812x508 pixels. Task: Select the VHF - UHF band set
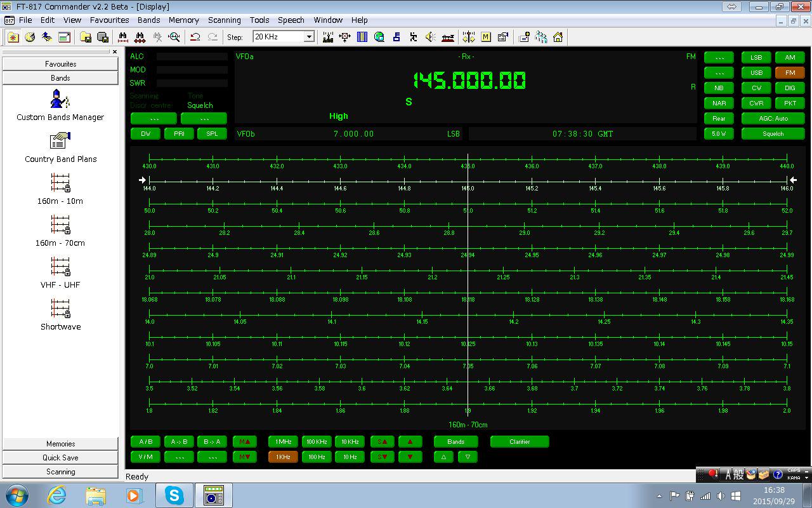tap(60, 273)
